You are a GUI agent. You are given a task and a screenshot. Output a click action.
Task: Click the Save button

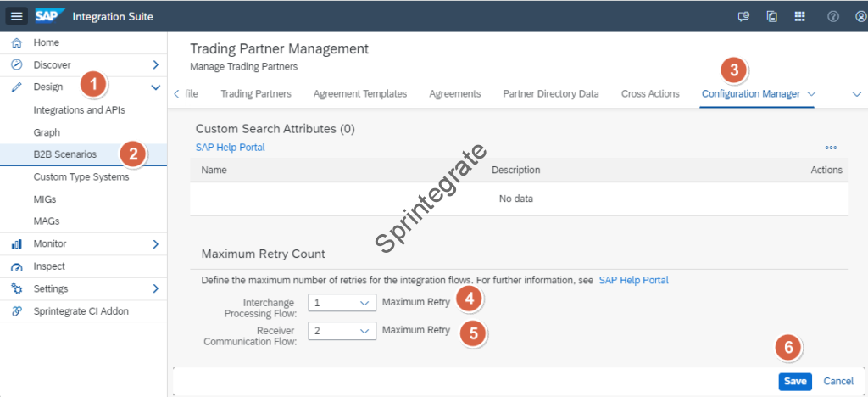[794, 382]
